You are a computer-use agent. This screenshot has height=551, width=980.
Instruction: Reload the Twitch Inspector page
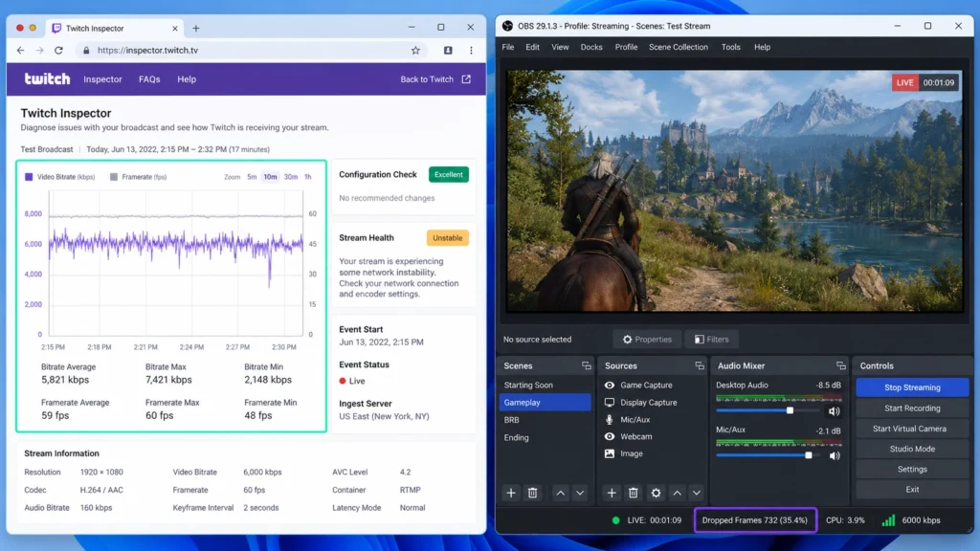(58, 50)
